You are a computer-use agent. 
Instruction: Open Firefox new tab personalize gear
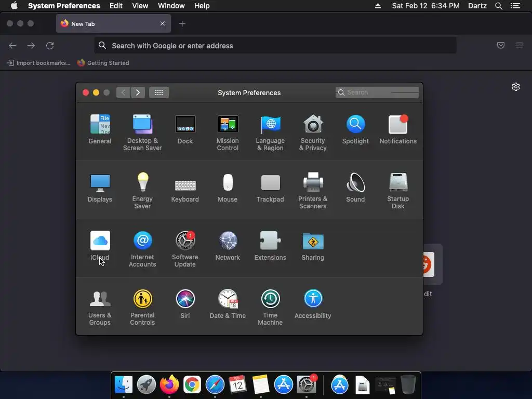tap(516, 87)
